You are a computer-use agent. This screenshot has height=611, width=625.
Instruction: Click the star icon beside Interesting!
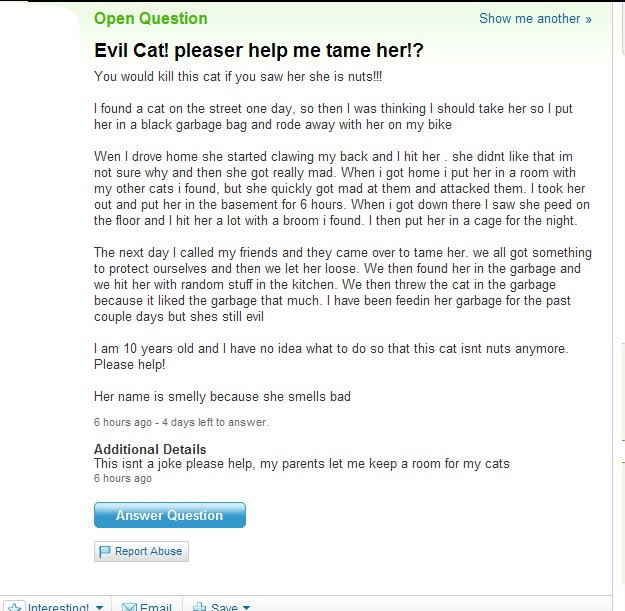[14, 607]
